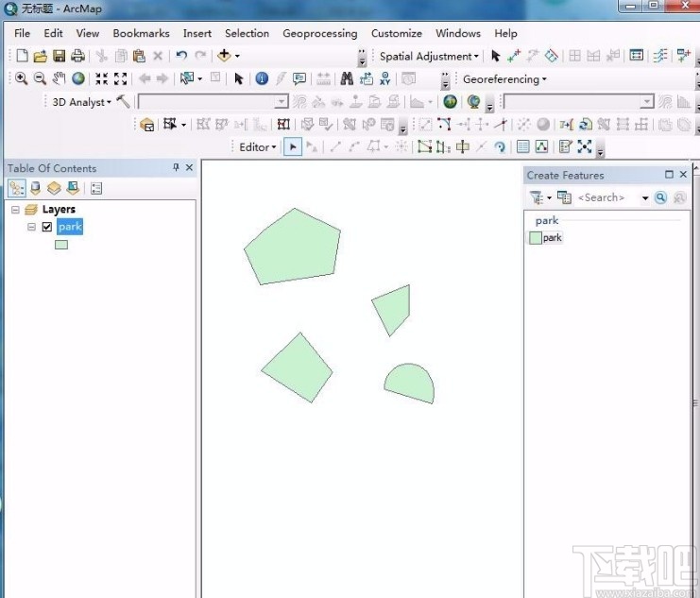Click the pentagon polygon on the map

pyautogui.click(x=293, y=248)
